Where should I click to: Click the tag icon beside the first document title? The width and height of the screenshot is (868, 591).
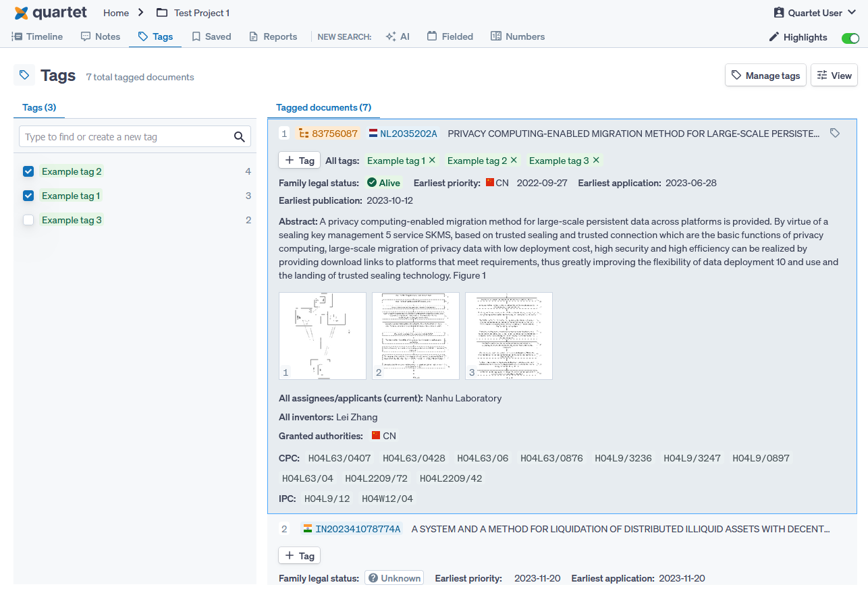[x=835, y=134]
